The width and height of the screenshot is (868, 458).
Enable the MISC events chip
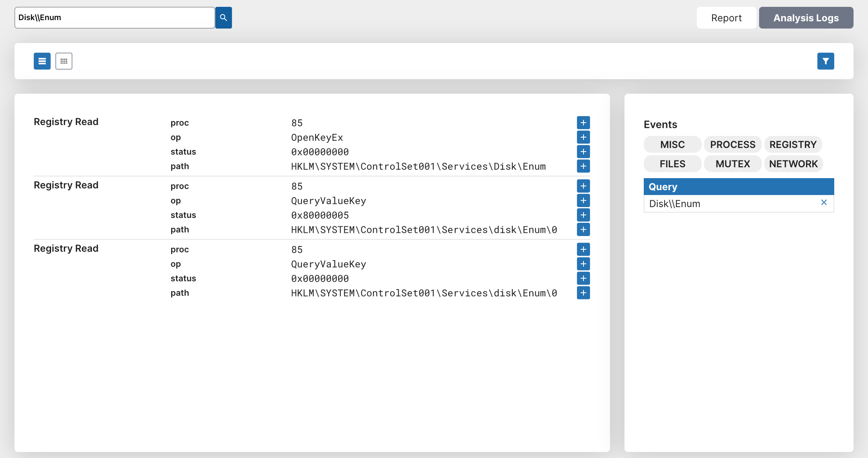coord(672,144)
